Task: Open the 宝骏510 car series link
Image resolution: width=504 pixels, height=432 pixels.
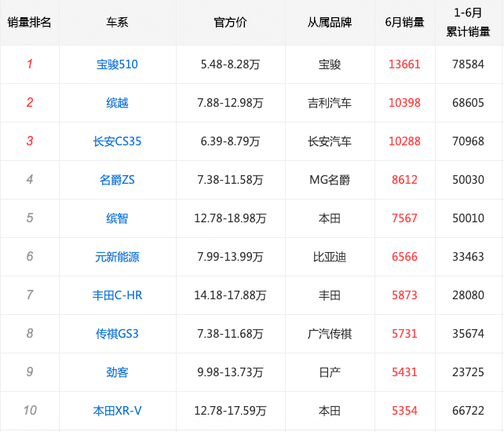Action: (x=117, y=64)
